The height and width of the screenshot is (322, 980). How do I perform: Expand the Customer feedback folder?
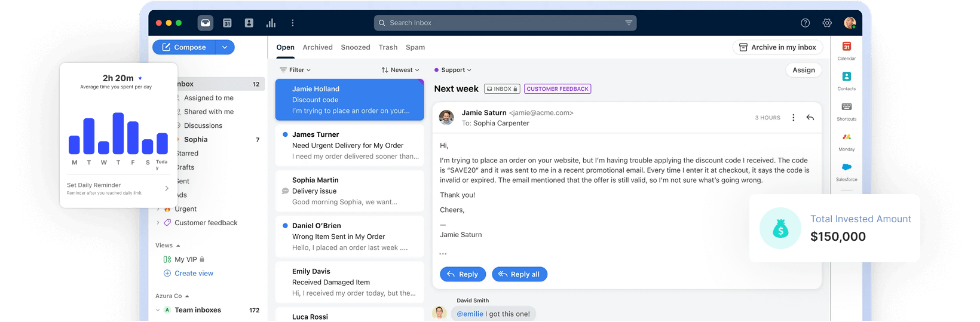158,223
